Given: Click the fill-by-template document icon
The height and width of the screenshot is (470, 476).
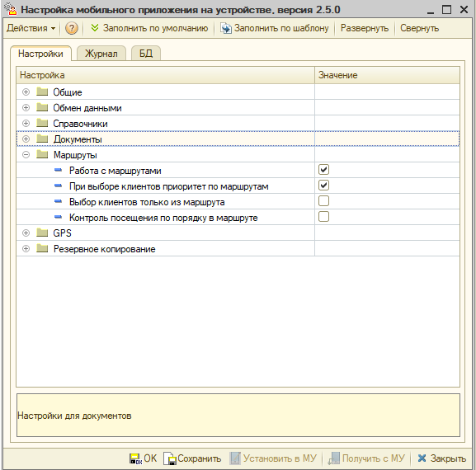Looking at the screenshot, I should tap(225, 28).
